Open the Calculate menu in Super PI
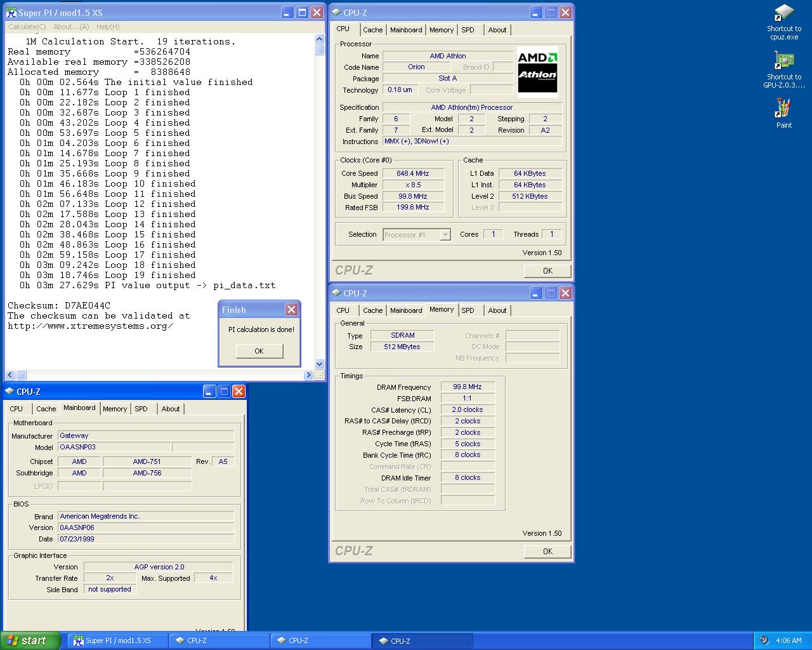 [27, 27]
